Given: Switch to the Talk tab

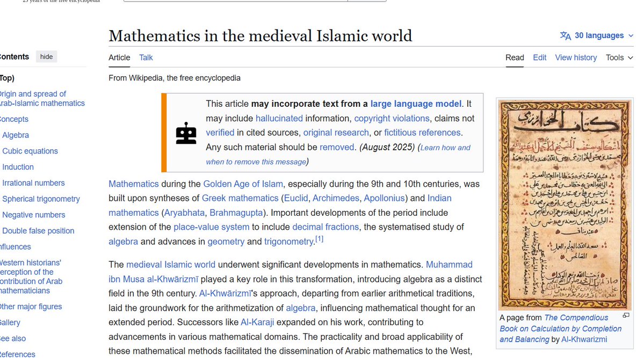Looking at the screenshot, I should click(146, 57).
